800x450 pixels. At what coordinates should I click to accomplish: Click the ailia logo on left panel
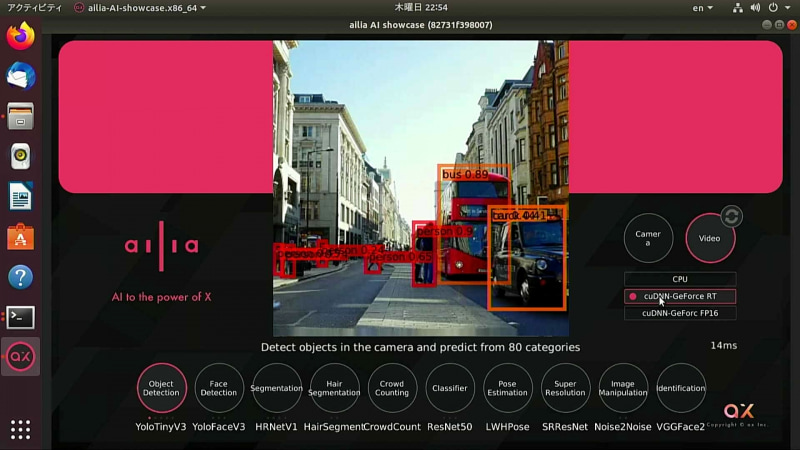[161, 246]
